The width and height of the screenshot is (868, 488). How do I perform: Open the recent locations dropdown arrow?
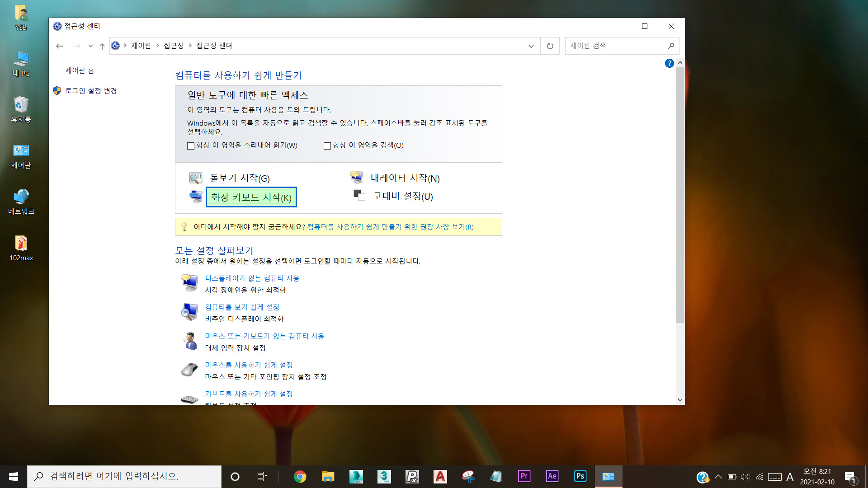90,46
